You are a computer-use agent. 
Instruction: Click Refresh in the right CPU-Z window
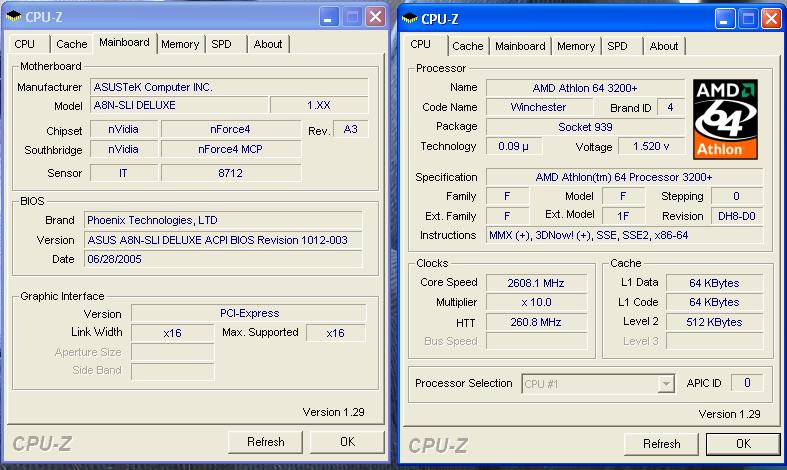tap(662, 444)
